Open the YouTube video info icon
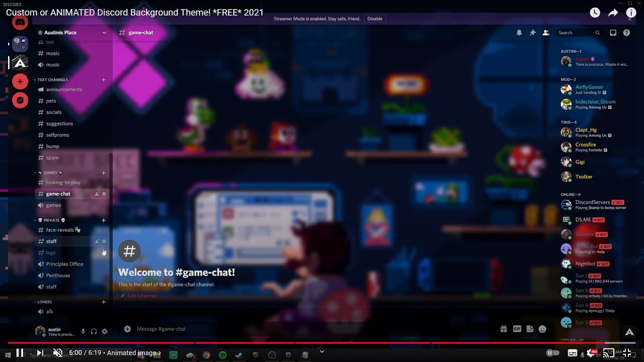Image resolution: width=644 pixels, height=362 pixels. (x=631, y=13)
